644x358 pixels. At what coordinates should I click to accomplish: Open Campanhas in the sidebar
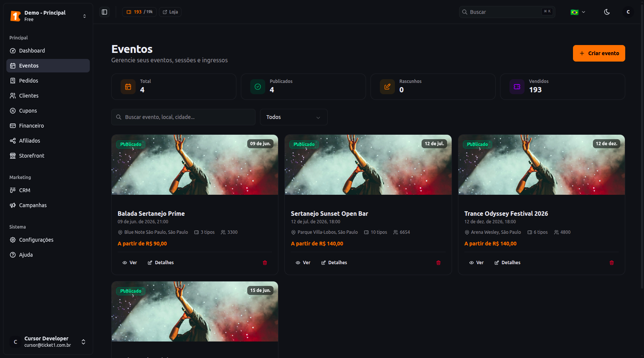click(x=48, y=205)
